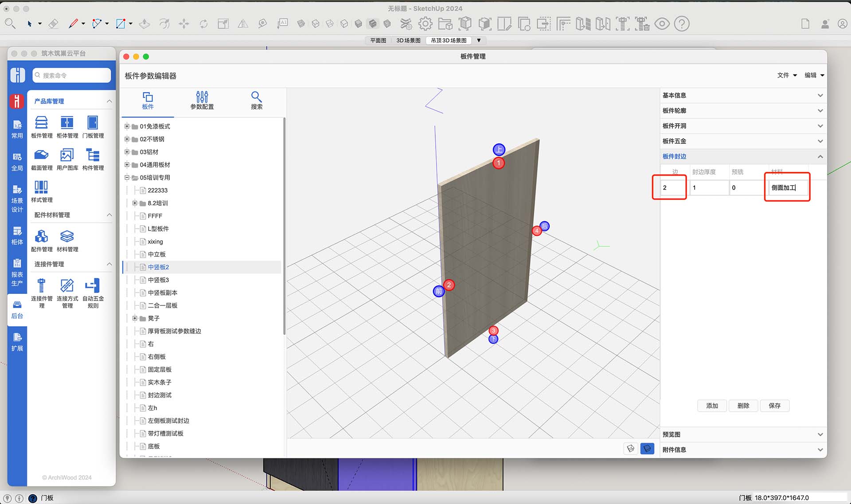This screenshot has height=504, width=851.
Task: Click the red edge marker 1
Action: tap(499, 163)
